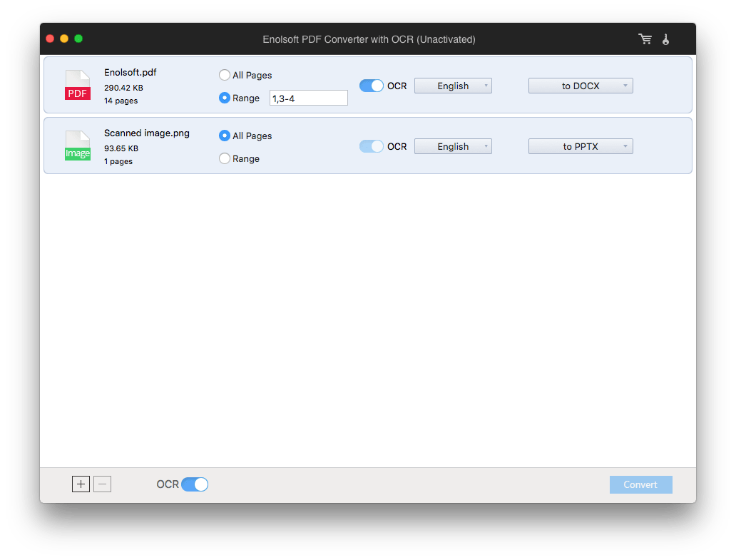
Task: Select All Pages for Scanned image.png
Action: (225, 136)
